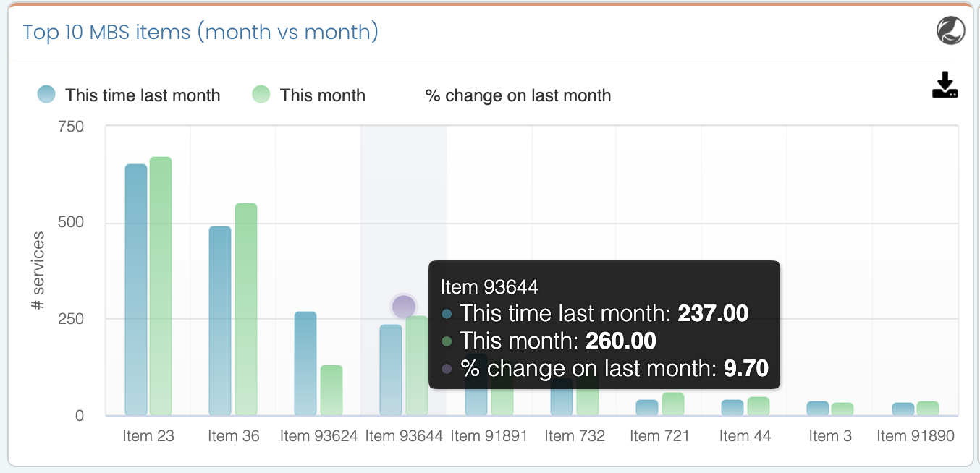Open 'Top 10 MBS items' title link

point(200,33)
